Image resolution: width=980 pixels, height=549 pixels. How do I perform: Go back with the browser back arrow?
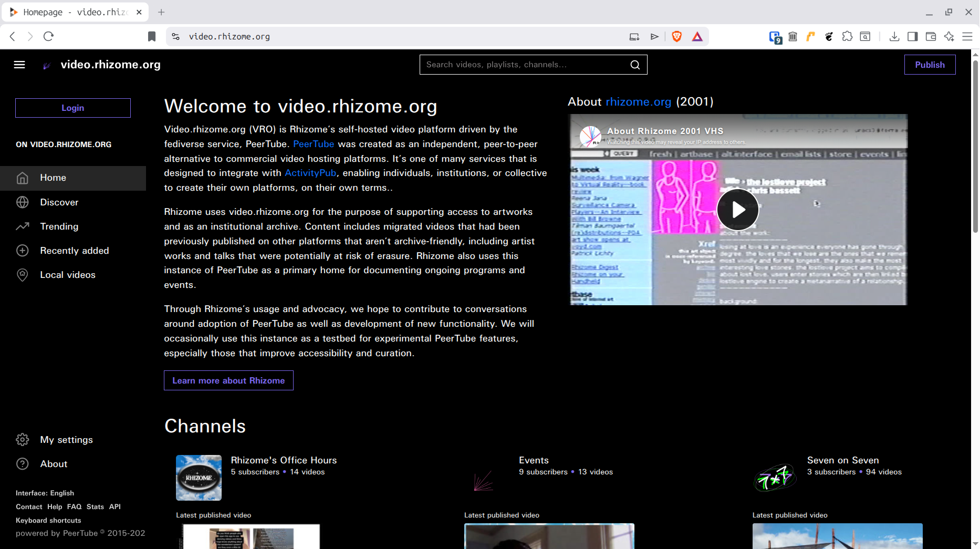13,36
